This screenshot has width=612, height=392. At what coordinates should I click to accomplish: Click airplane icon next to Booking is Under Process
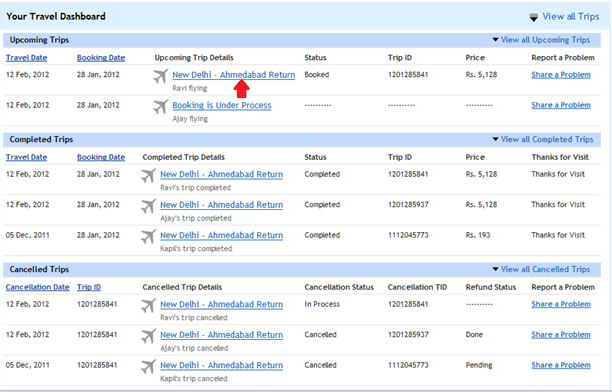(x=160, y=107)
